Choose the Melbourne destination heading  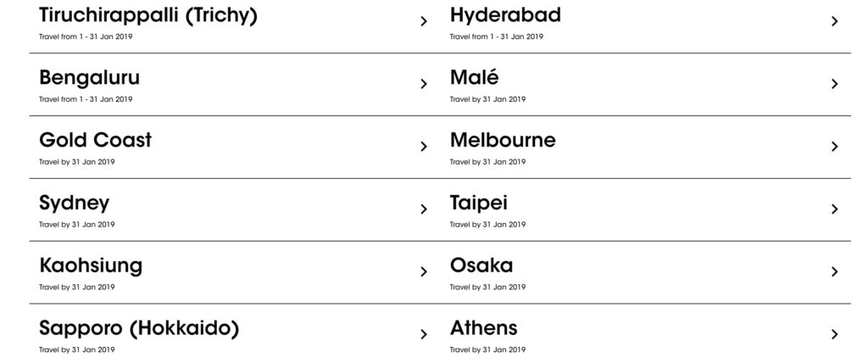503,140
